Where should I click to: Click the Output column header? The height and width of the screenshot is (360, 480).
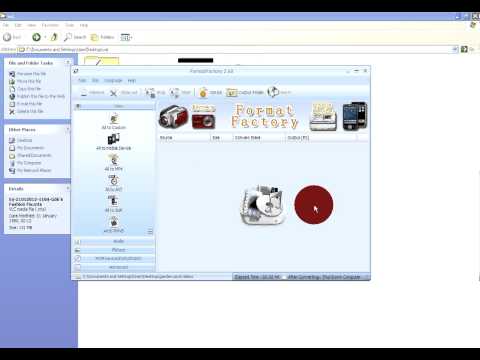point(321,138)
